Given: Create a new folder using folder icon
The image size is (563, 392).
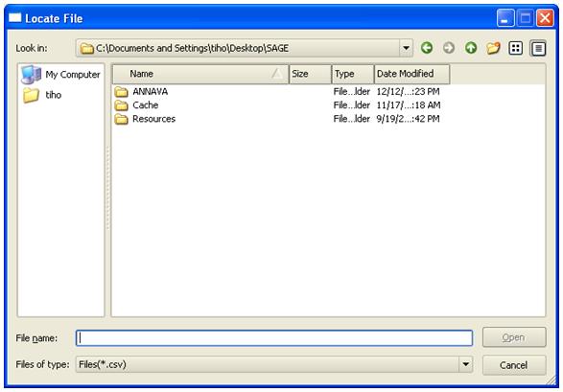Looking at the screenshot, I should [x=493, y=48].
